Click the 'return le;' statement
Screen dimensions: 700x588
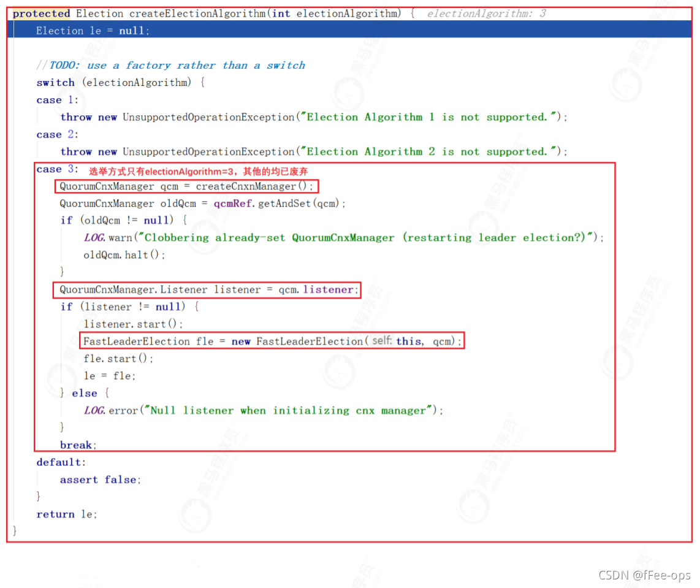pyautogui.click(x=67, y=514)
